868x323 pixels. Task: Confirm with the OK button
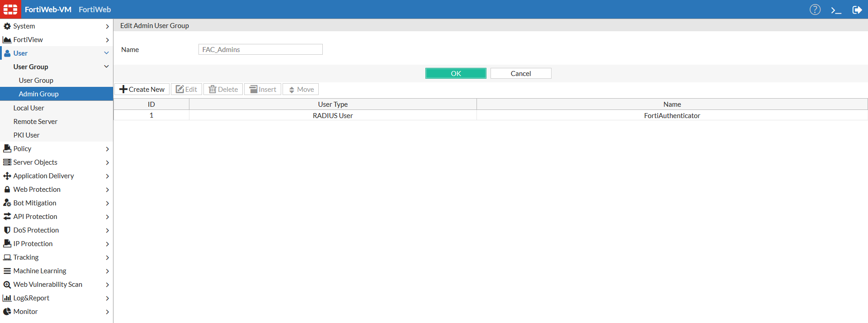(x=456, y=73)
